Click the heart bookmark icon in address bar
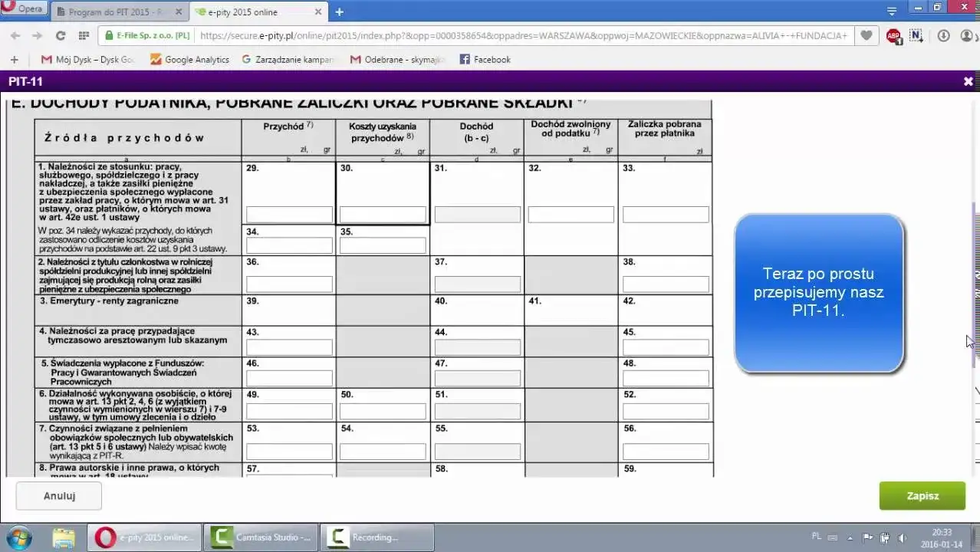The image size is (980, 552). [867, 36]
